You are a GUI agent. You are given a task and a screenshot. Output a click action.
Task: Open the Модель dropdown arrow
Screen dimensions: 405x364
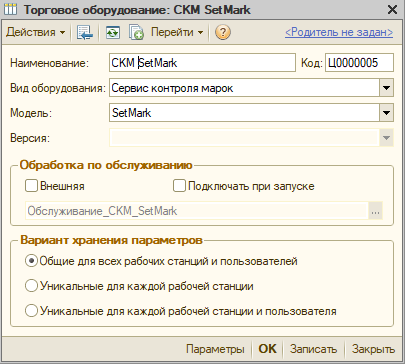click(x=387, y=113)
